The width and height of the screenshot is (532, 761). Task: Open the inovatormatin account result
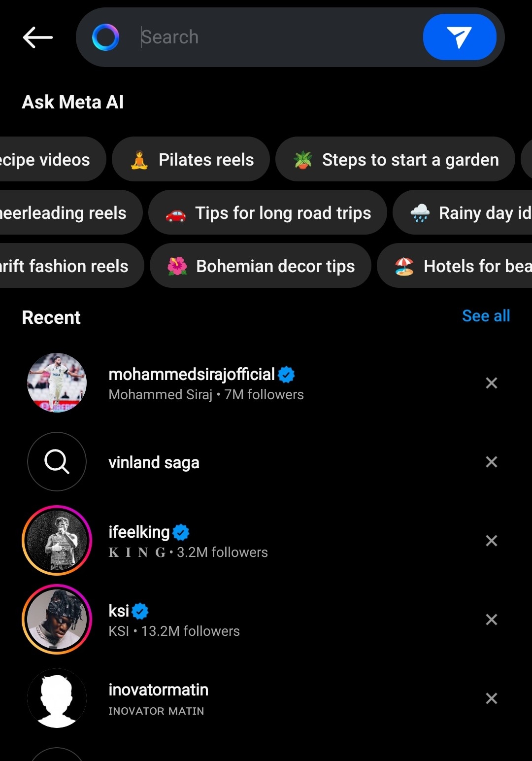click(x=158, y=698)
